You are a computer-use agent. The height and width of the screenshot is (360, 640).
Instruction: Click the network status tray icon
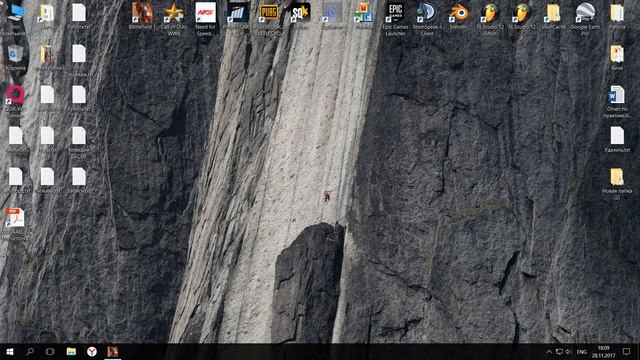pos(559,351)
